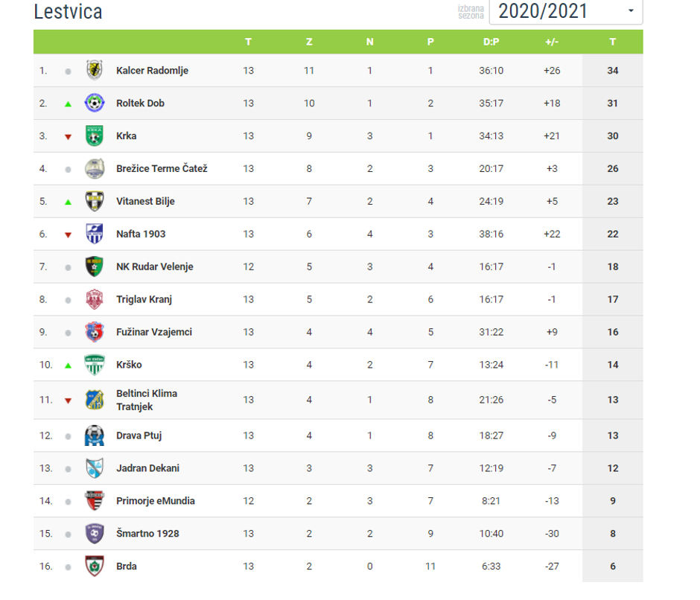Sort by the D:P column header
This screenshot has width=700, height=600.
491,42
